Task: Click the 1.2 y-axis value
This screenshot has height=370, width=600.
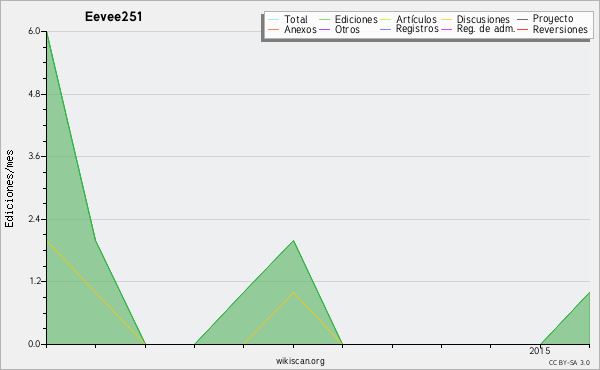Action: [34, 282]
